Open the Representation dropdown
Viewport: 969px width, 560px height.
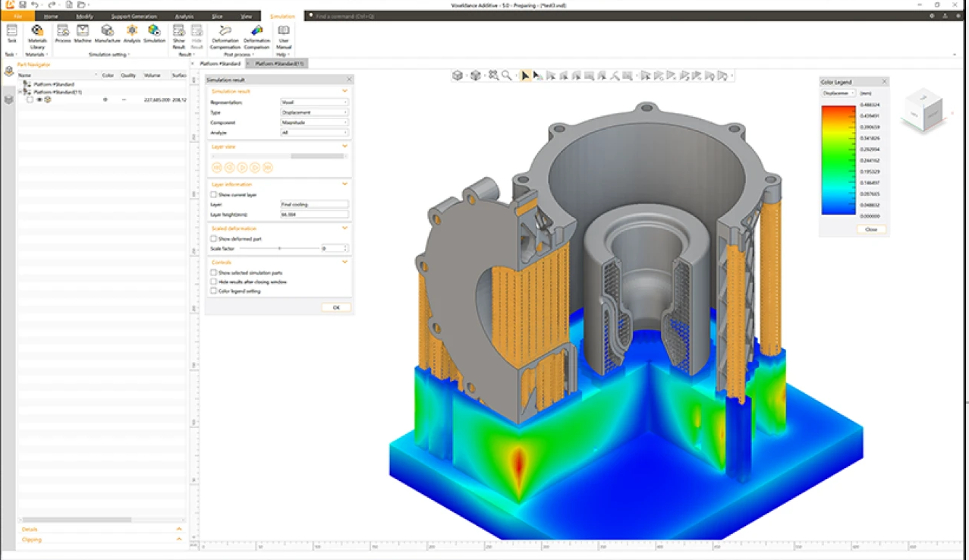[314, 102]
